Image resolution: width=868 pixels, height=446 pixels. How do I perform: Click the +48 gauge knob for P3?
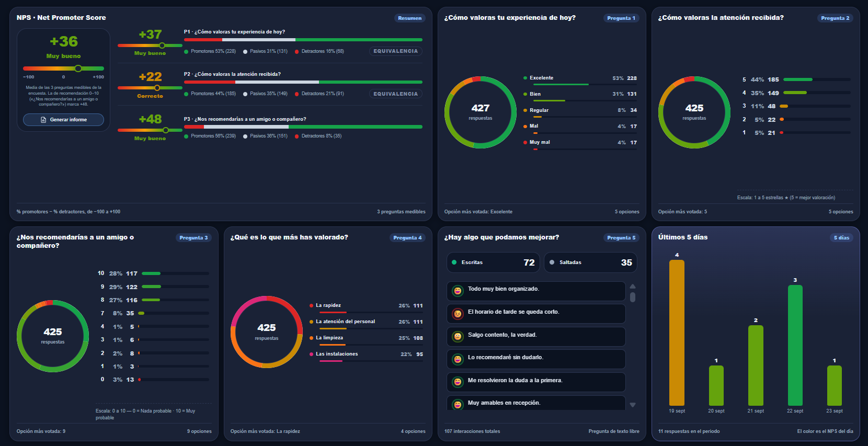[166, 130]
